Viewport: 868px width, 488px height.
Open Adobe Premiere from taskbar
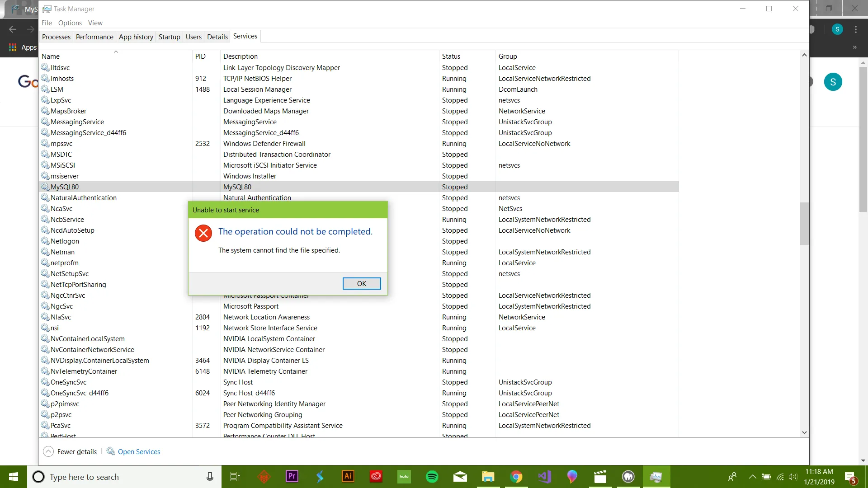pos(292,476)
